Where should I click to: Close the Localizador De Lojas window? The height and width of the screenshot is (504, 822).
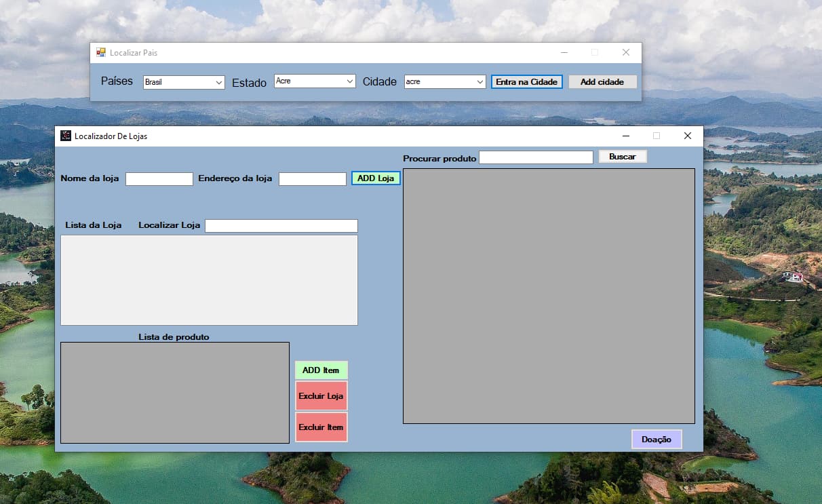[x=688, y=136]
